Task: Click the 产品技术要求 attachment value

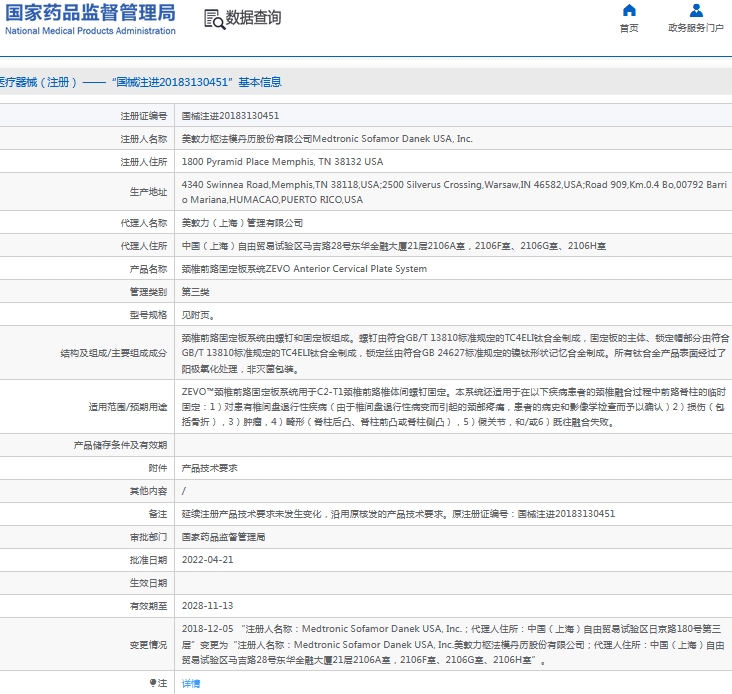Action: click(209, 468)
